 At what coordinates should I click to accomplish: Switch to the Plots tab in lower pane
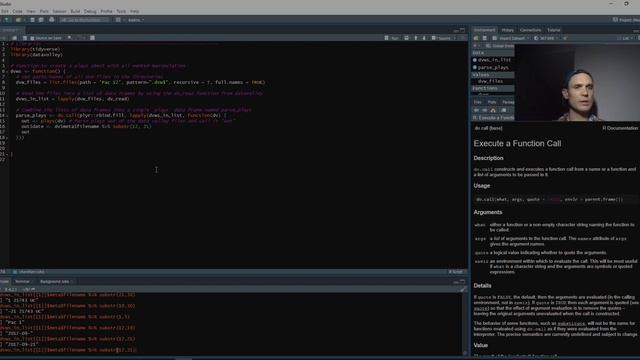(x=492, y=102)
